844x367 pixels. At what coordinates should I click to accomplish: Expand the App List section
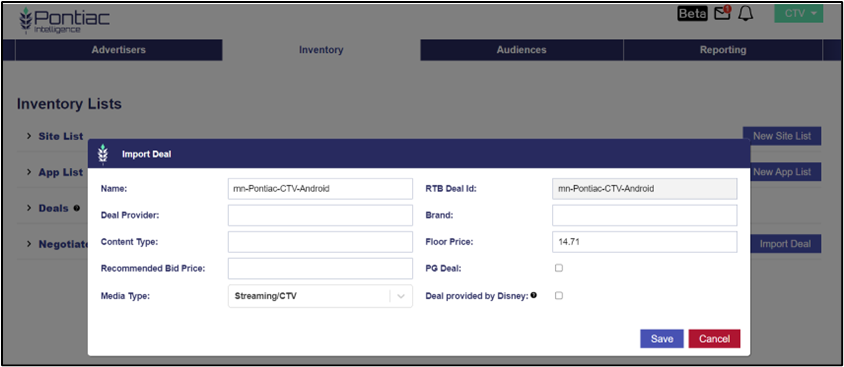point(55,172)
